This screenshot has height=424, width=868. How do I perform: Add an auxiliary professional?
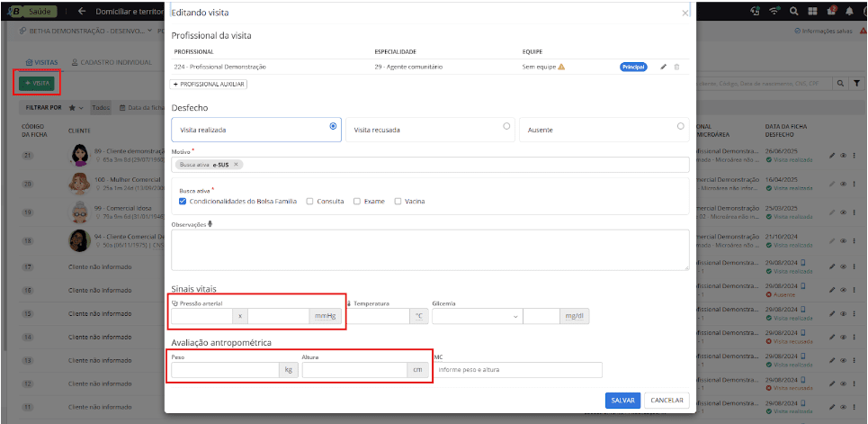tap(209, 84)
